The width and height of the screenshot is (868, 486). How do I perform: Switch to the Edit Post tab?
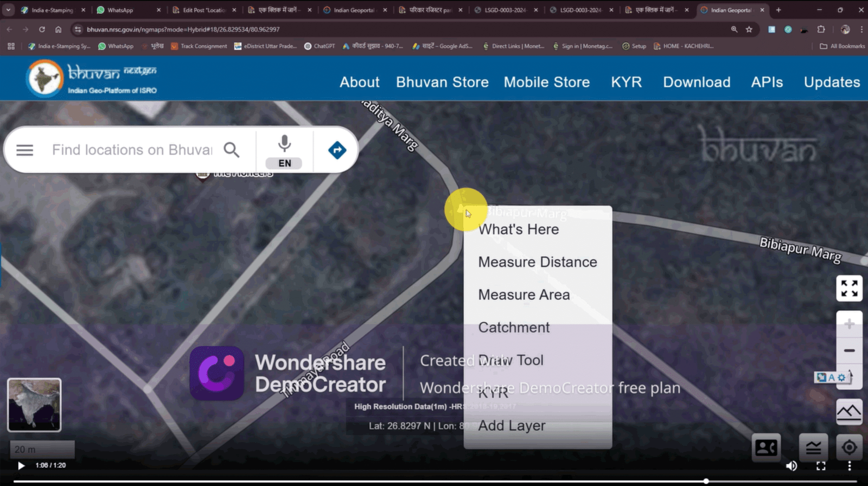coord(204,10)
